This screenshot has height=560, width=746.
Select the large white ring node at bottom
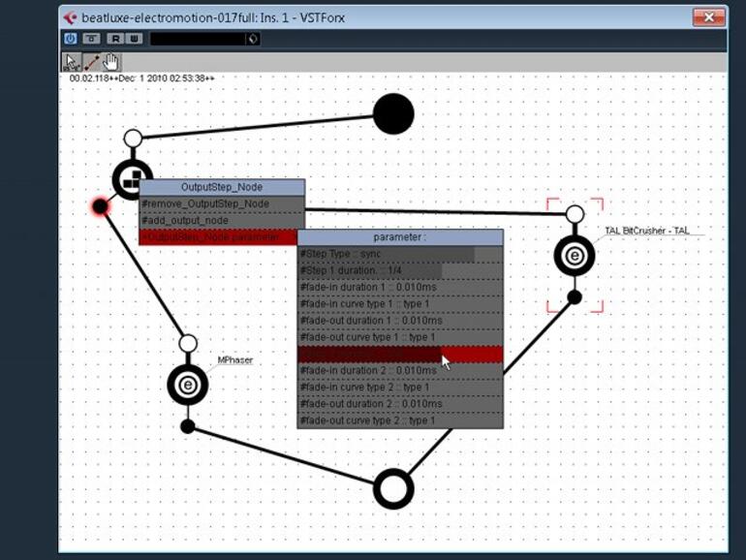(x=393, y=488)
